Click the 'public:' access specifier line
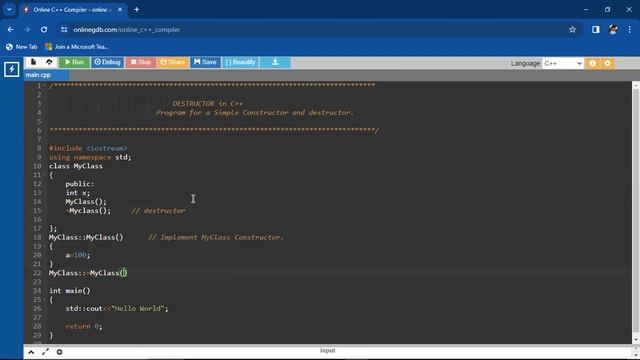 80,184
